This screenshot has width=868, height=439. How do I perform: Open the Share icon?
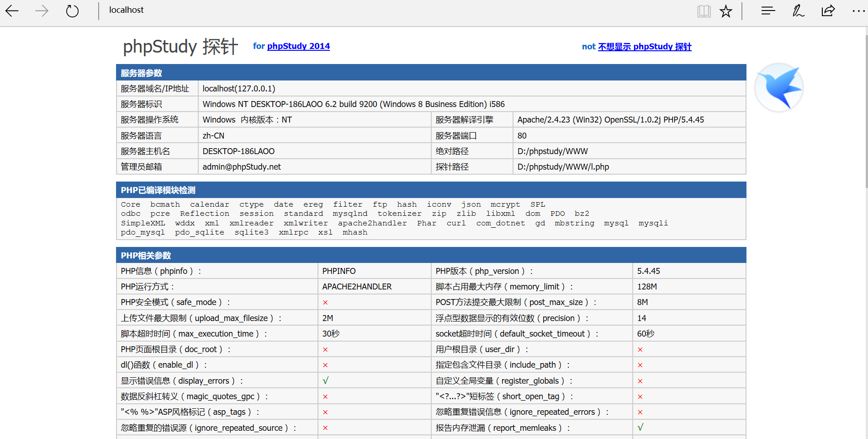(x=828, y=11)
